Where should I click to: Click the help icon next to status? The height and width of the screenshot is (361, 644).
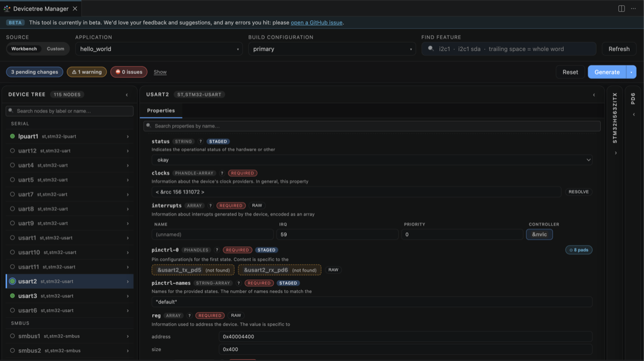click(x=200, y=141)
